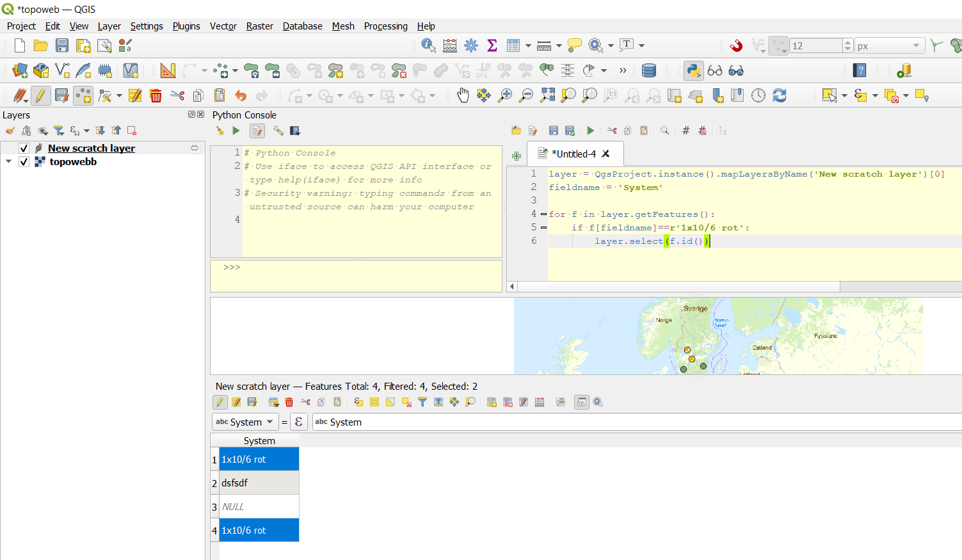Viewport: 962px width, 560px height.
Task: Toggle topowebb layer visibility checkbox
Action: click(24, 162)
